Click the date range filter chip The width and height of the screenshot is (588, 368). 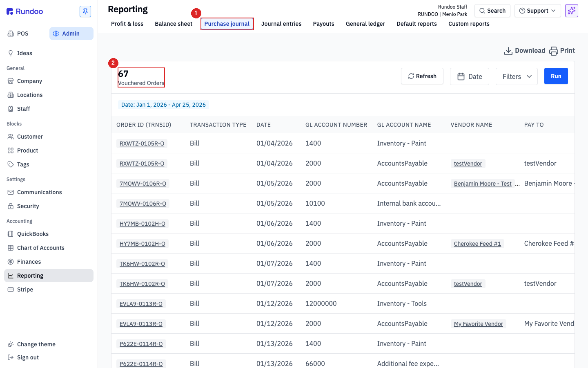pos(163,105)
